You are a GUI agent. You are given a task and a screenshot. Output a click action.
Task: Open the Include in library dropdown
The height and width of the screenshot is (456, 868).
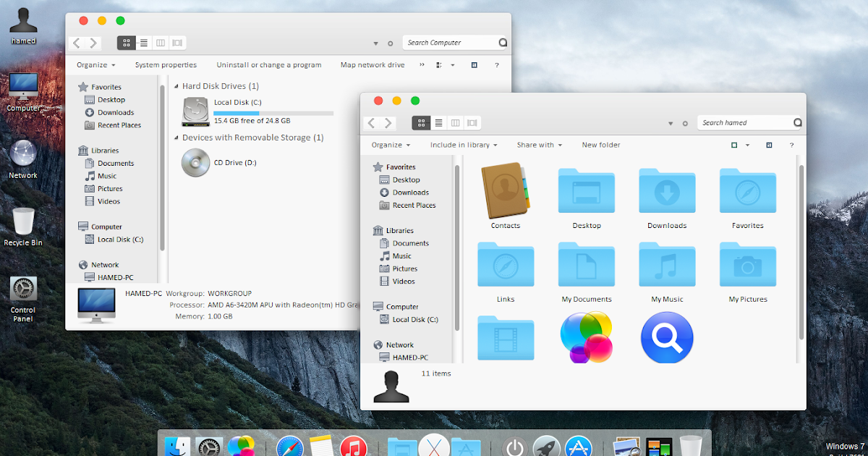[x=464, y=145]
